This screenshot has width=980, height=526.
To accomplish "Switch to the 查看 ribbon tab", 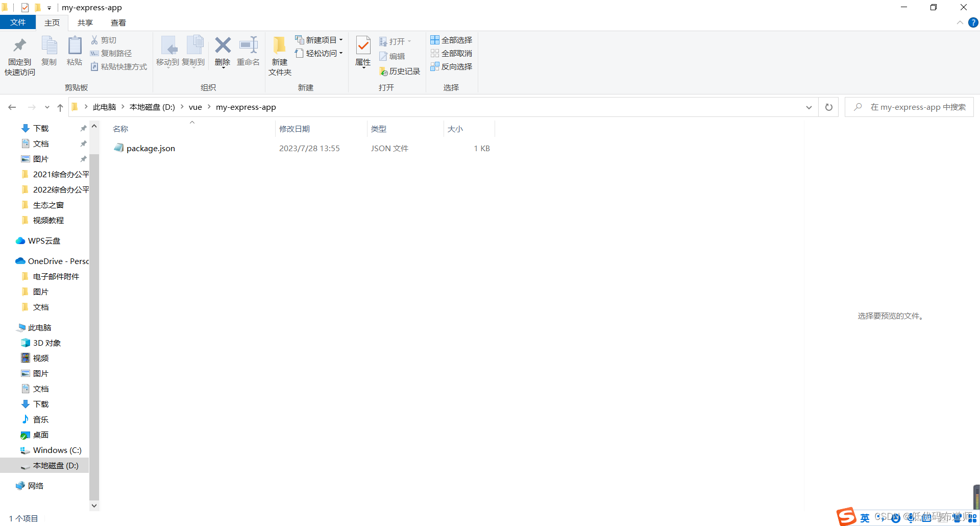I will click(x=118, y=22).
